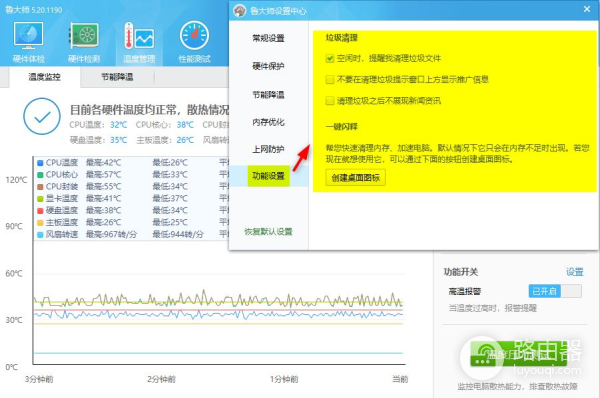600x398 pixels.
Task: Toggle CPU温度 blue legend marker
Action: tap(40, 163)
